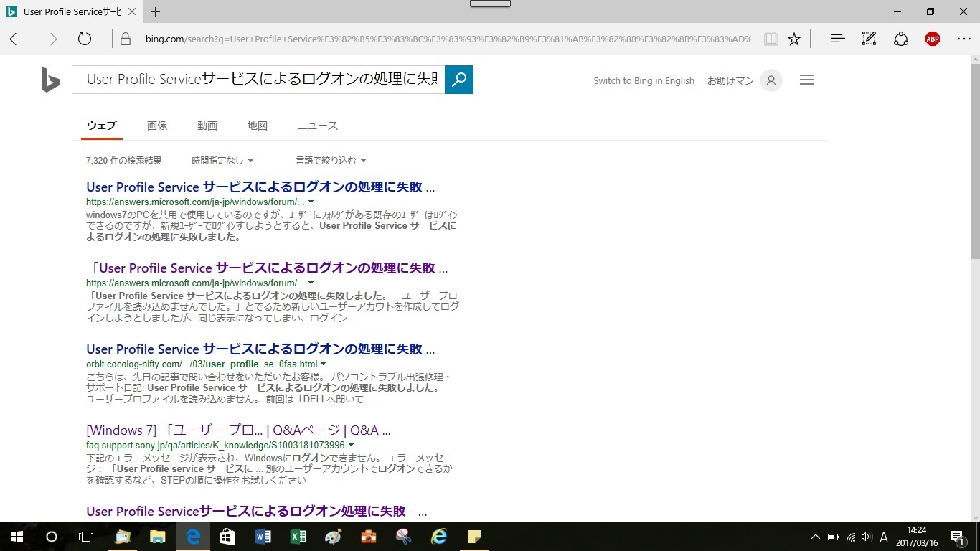This screenshot has width=980, height=551.
Task: Open Task View on taskbar
Action: [x=86, y=537]
